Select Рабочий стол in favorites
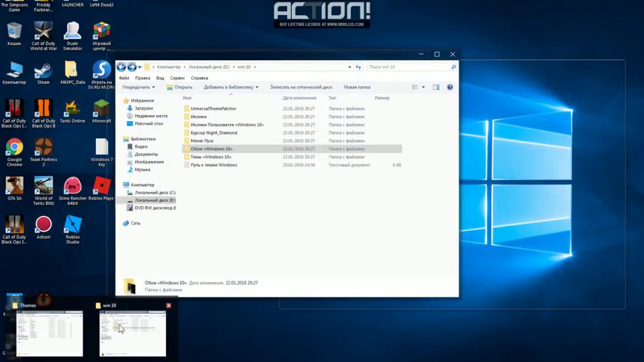 click(x=148, y=124)
